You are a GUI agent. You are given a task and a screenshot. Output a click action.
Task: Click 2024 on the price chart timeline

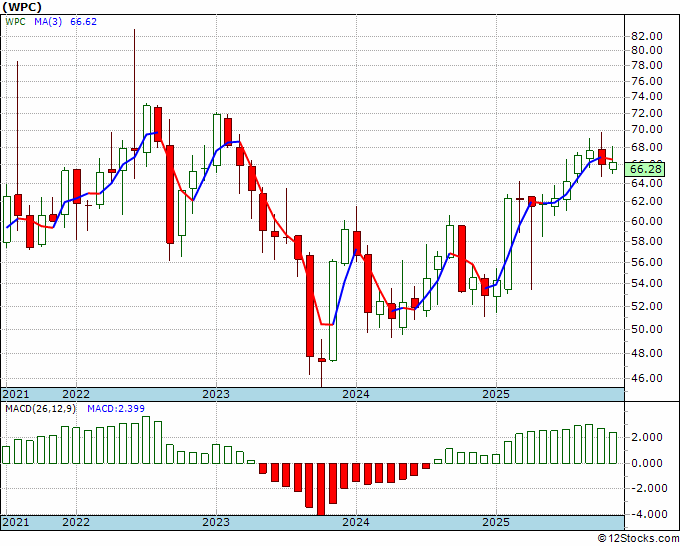pos(356,394)
